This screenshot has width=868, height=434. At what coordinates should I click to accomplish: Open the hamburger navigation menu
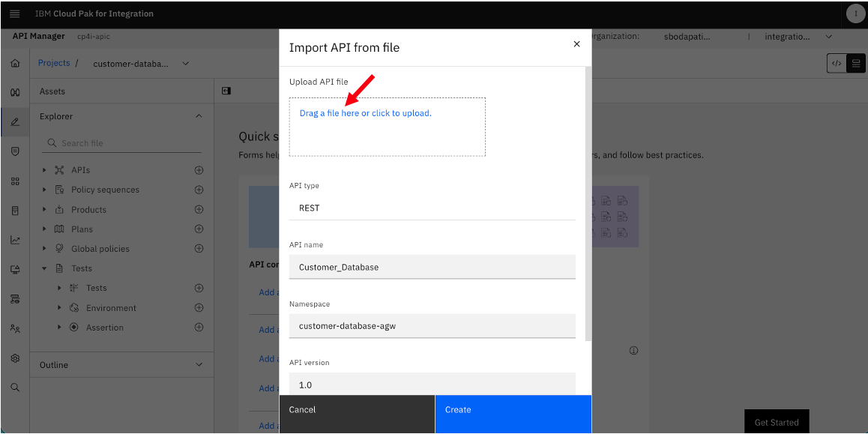coord(15,13)
